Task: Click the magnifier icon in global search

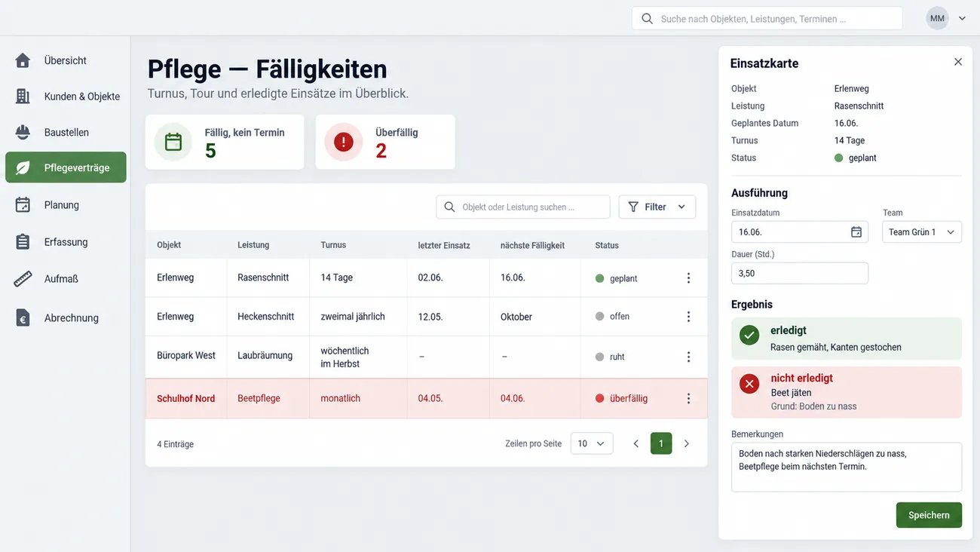Action: pos(647,18)
